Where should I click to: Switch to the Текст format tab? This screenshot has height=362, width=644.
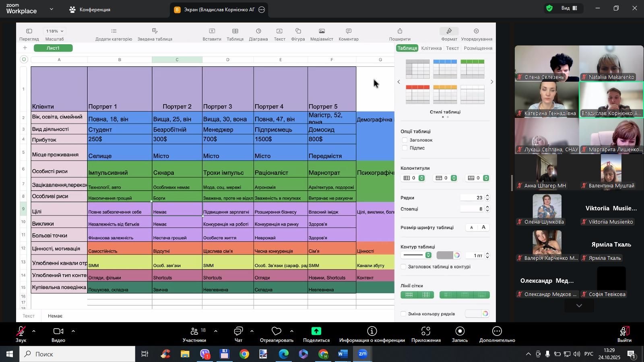click(x=452, y=48)
